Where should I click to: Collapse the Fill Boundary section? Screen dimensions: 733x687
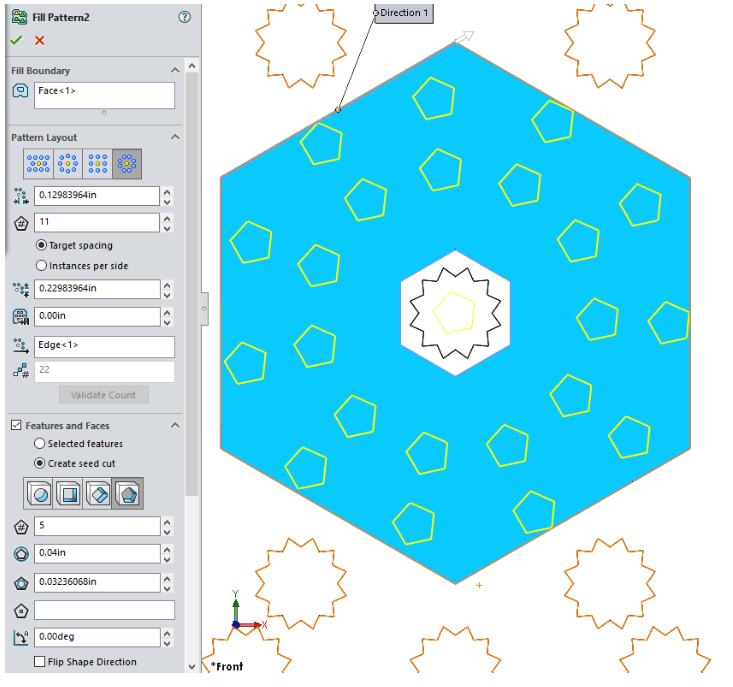tap(176, 71)
